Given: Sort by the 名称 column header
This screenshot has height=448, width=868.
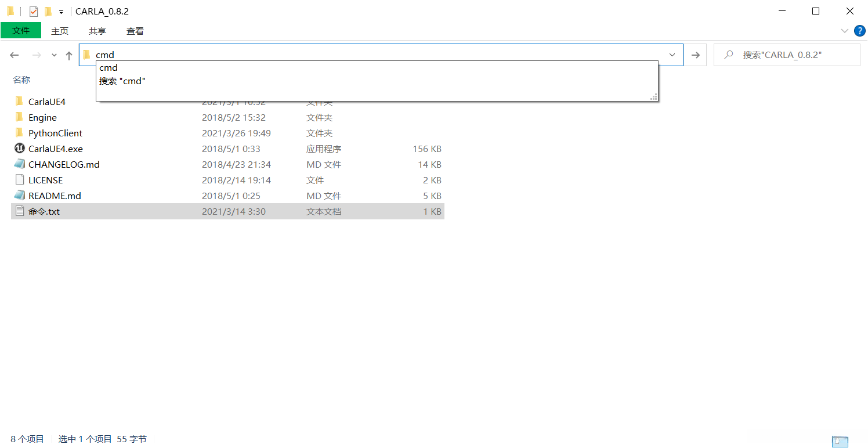Looking at the screenshot, I should (x=22, y=80).
